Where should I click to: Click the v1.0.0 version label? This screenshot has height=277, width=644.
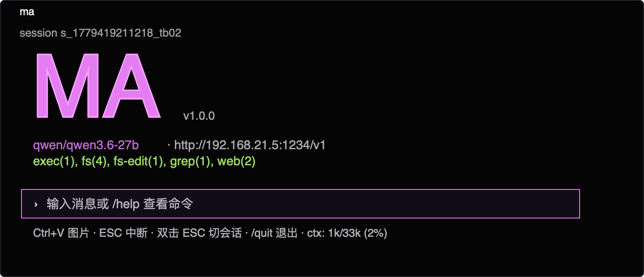coord(199,116)
